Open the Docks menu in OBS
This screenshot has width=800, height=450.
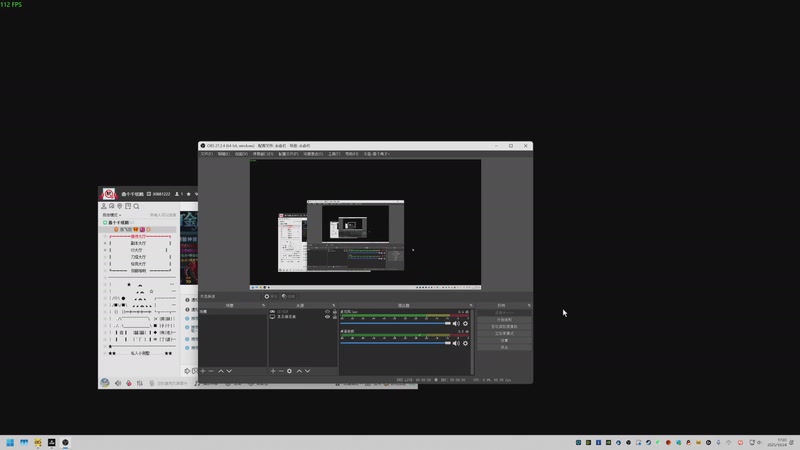pyautogui.click(x=263, y=154)
